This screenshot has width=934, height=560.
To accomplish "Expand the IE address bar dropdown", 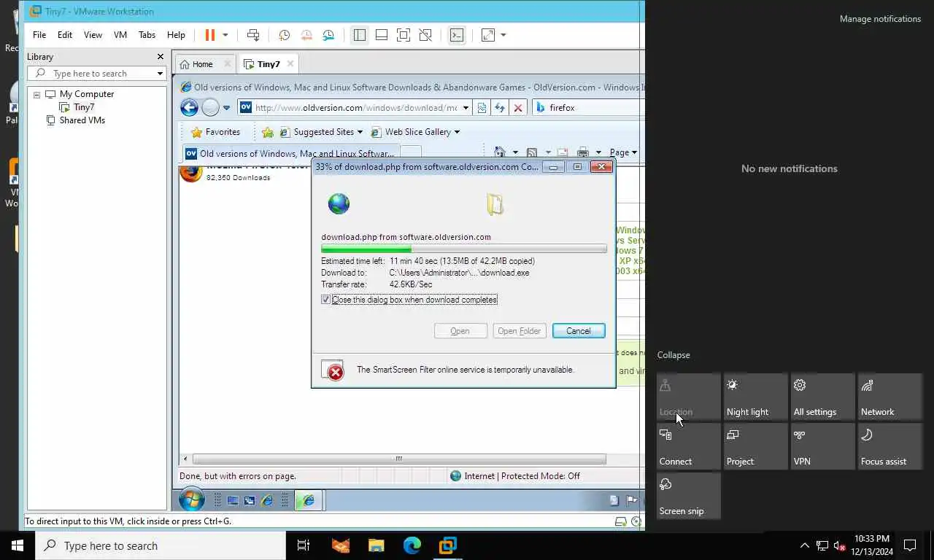I will tap(466, 108).
